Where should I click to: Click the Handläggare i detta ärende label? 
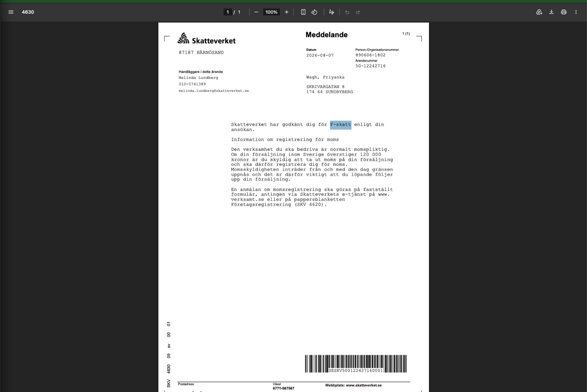click(x=201, y=72)
